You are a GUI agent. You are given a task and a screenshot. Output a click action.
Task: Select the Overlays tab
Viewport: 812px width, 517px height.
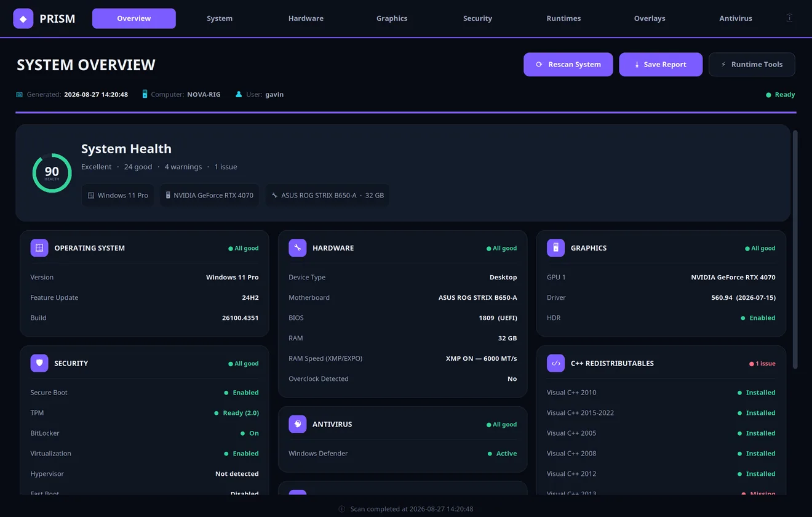(650, 18)
